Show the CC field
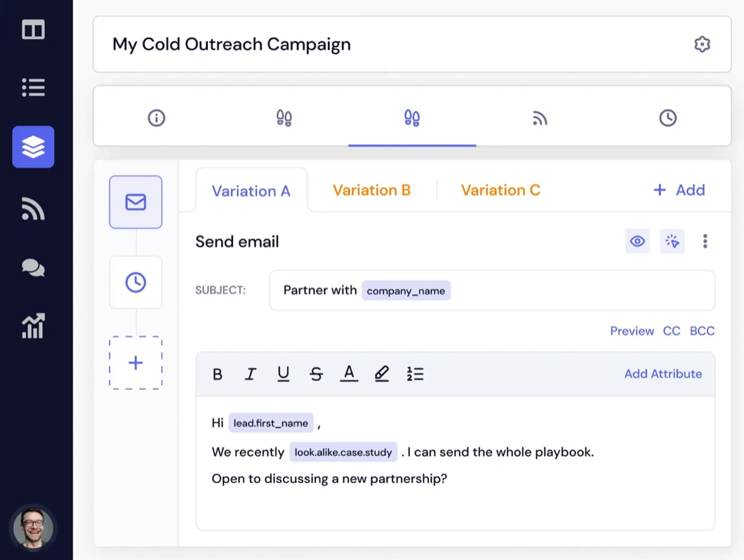The image size is (744, 560). (672, 331)
